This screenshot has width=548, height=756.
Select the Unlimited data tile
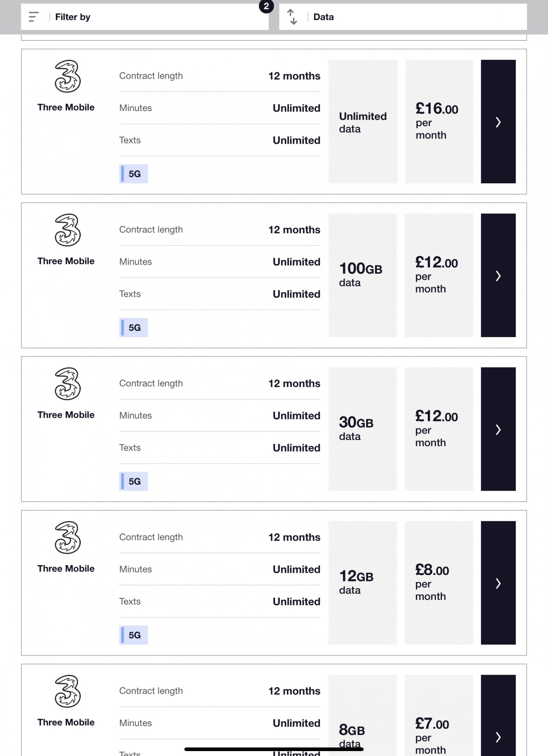click(363, 122)
